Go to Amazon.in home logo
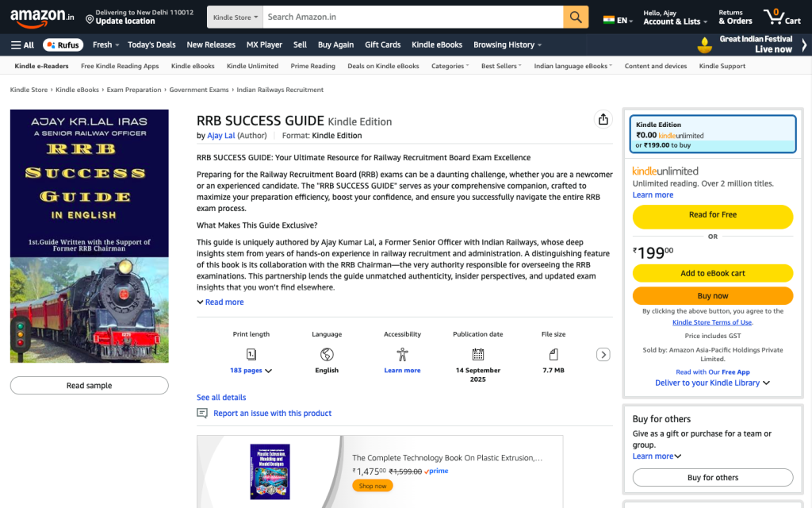The height and width of the screenshot is (508, 812). tap(42, 17)
